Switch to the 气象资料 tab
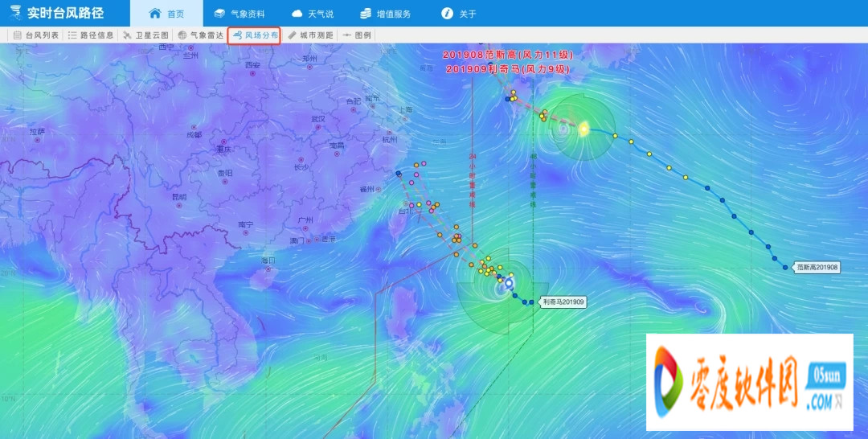Viewport: 868px width, 439px height. click(239, 14)
